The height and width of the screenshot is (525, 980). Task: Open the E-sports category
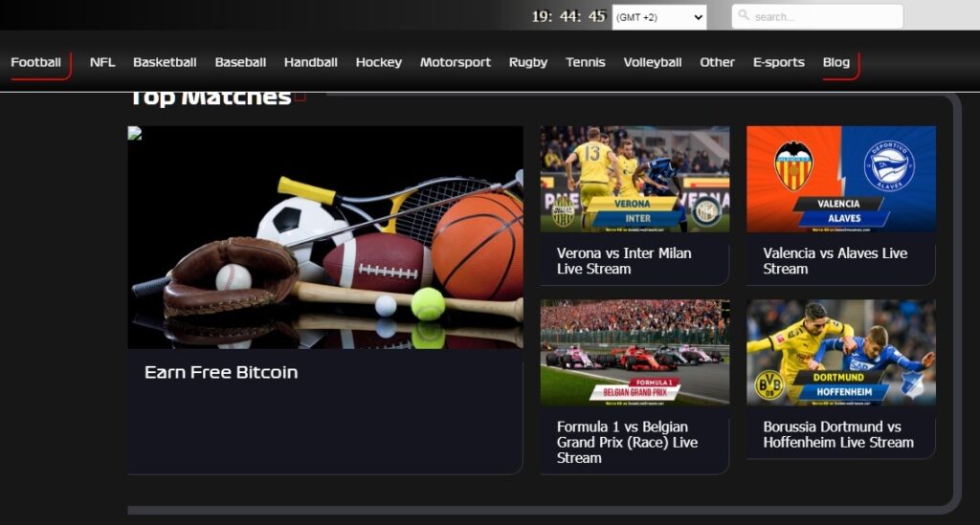[779, 62]
